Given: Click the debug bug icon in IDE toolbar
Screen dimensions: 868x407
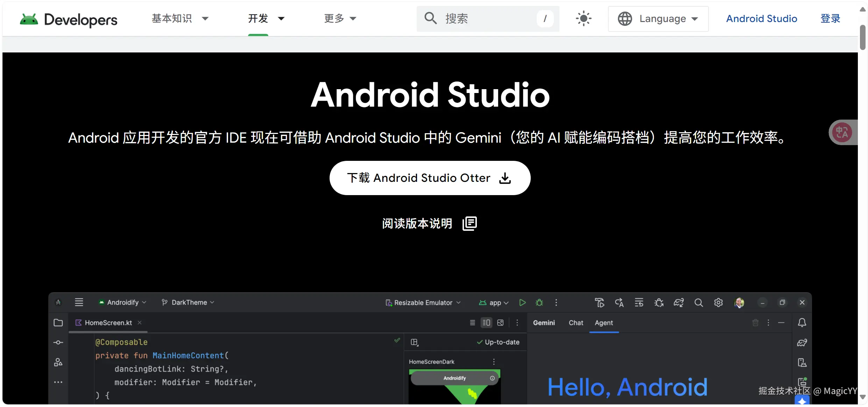Looking at the screenshot, I should pyautogui.click(x=539, y=302).
